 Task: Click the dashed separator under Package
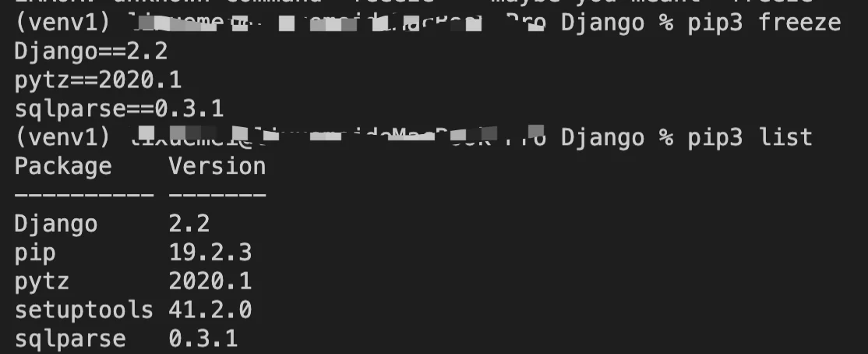point(83,195)
